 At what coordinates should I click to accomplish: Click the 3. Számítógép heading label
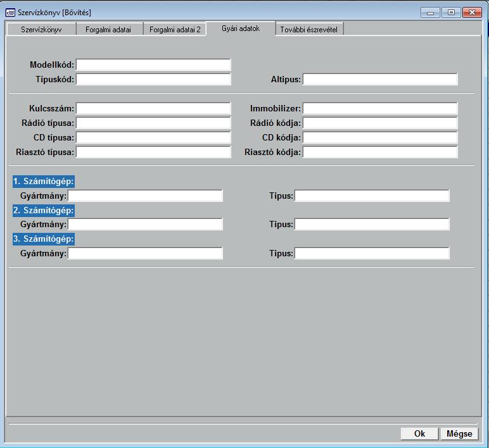(x=44, y=239)
